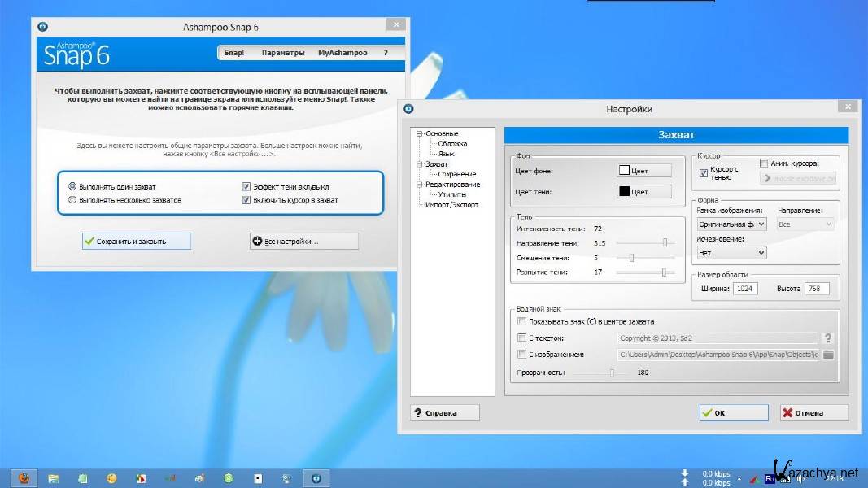The image size is (868, 488).
Task: Select "Сохранение" in the settings tree
Action: (456, 174)
